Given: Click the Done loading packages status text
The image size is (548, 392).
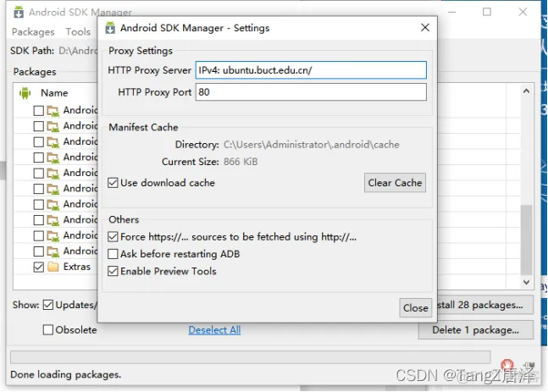Looking at the screenshot, I should tap(66, 374).
